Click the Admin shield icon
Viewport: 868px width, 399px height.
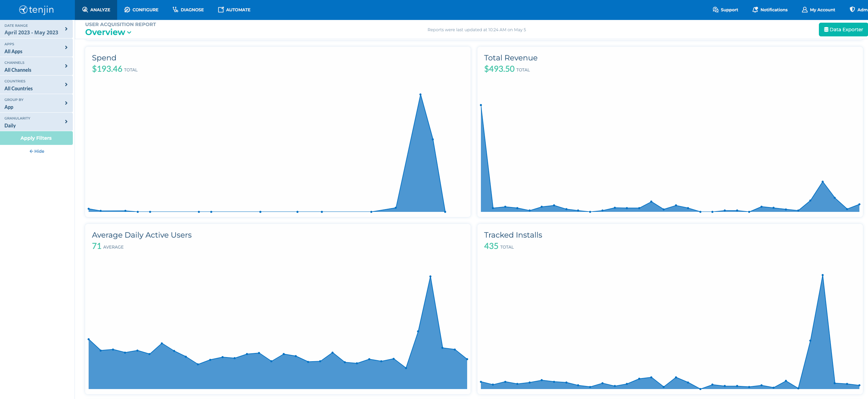click(852, 10)
